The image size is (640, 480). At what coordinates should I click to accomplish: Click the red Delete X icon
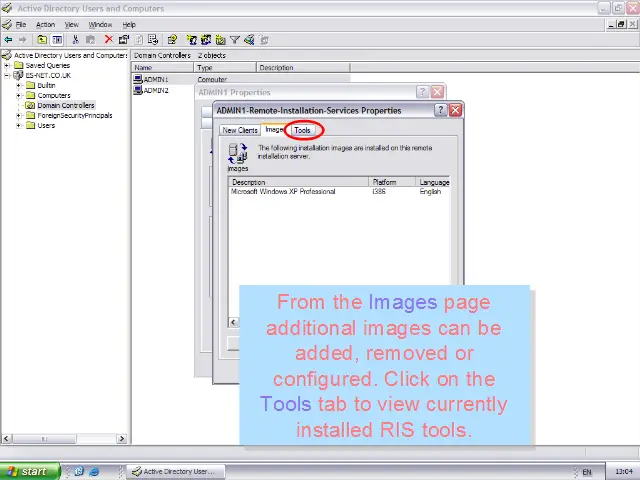[108, 40]
